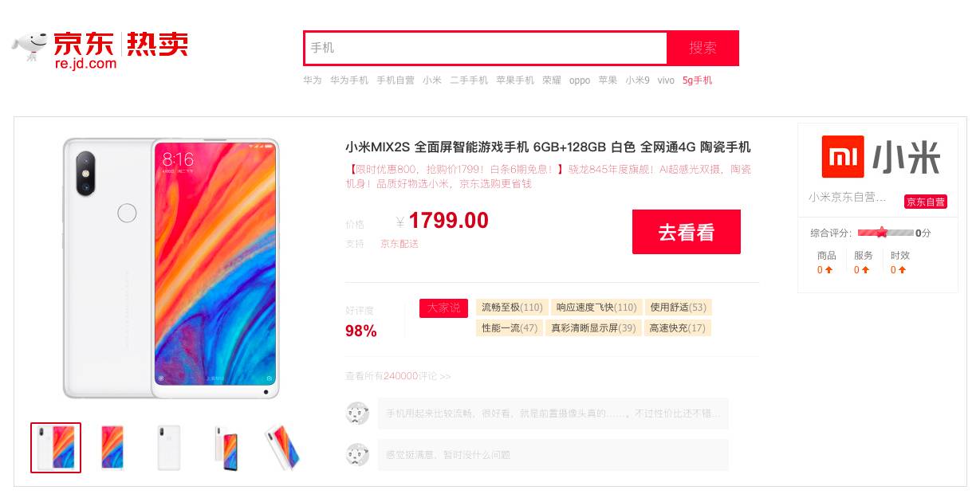
Task: Click the 商品 score up-arrow icon
Action: pos(828,270)
